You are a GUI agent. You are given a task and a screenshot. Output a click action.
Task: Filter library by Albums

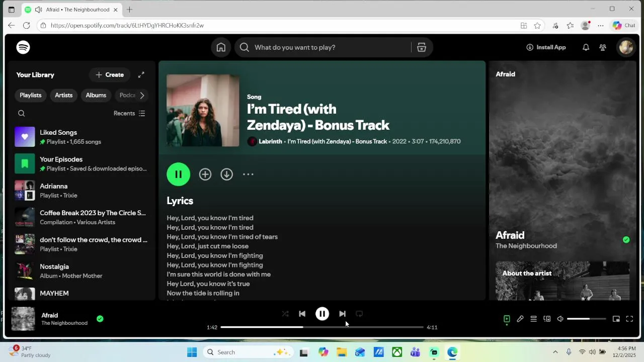tap(96, 96)
